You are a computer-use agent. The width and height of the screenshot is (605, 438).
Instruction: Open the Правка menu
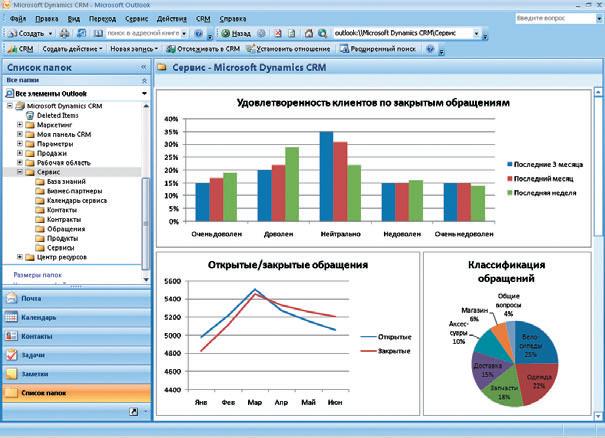click(47, 19)
